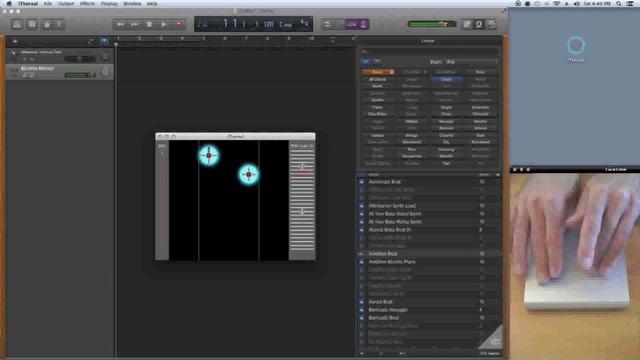Screen dimensions: 640x360
Task: Open the Output menu
Action: point(66,4)
